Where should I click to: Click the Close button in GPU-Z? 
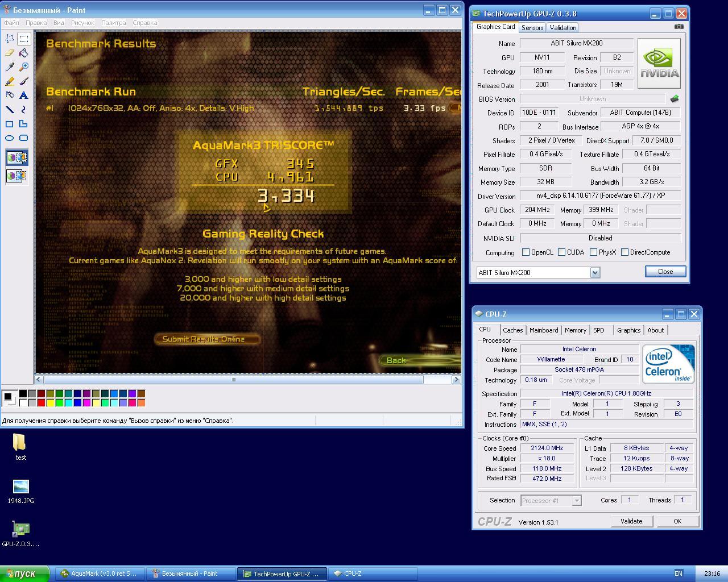coord(665,272)
